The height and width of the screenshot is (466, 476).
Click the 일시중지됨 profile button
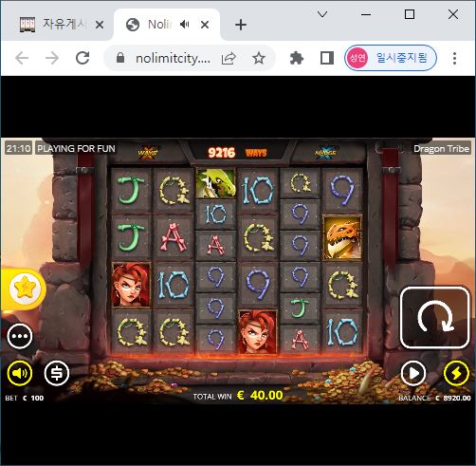click(391, 58)
